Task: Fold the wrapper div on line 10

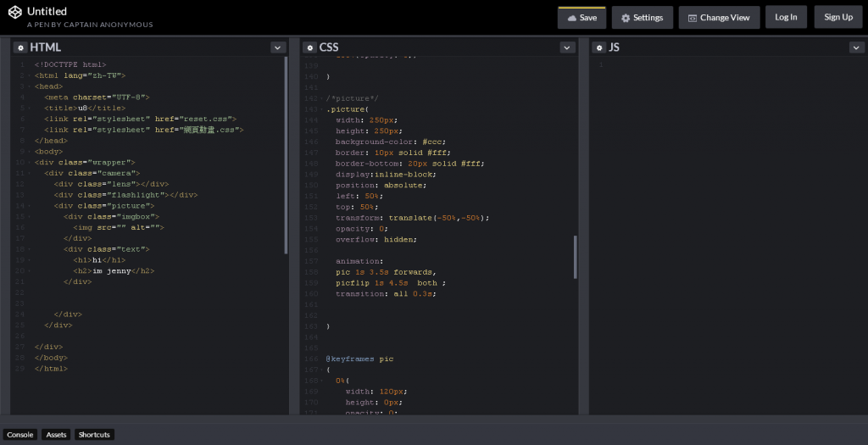Action: [x=29, y=163]
